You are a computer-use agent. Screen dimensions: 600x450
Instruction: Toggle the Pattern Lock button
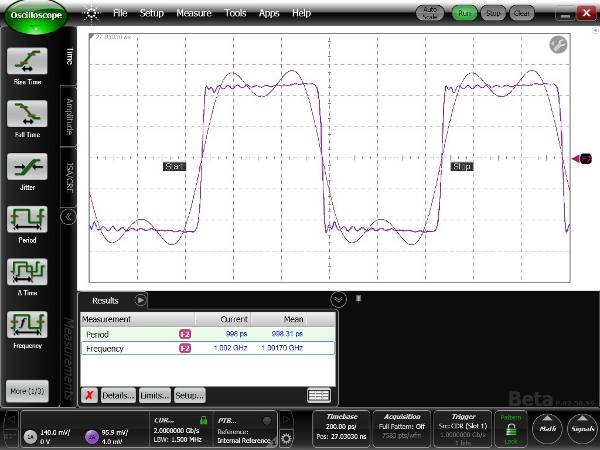(511, 429)
